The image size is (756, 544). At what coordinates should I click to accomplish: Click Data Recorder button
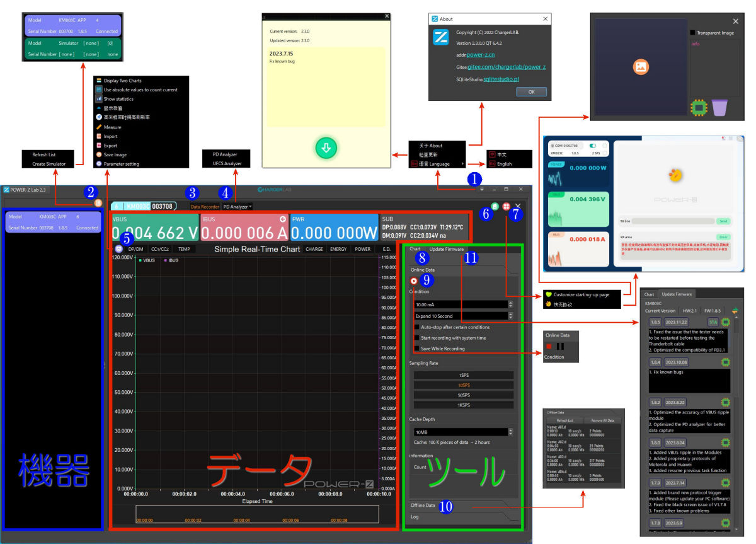(205, 206)
